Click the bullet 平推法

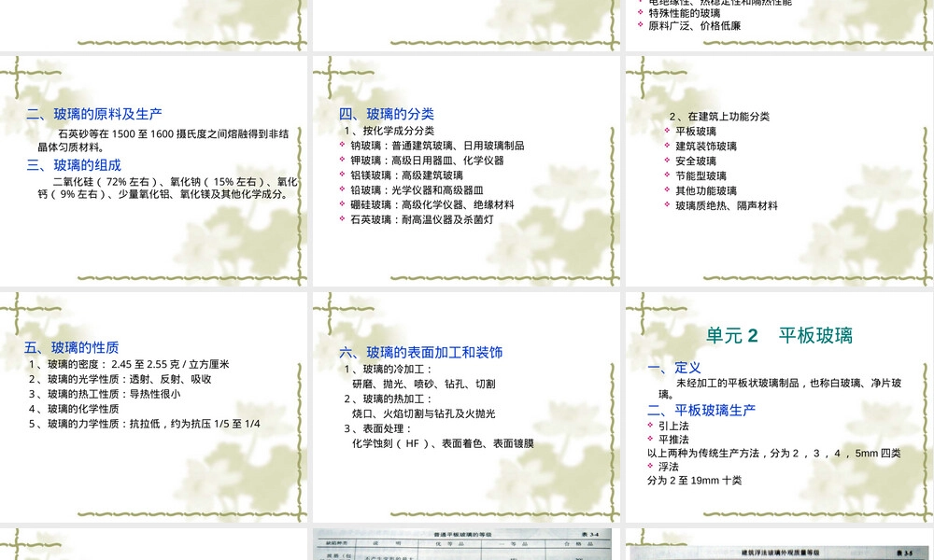[673, 440]
